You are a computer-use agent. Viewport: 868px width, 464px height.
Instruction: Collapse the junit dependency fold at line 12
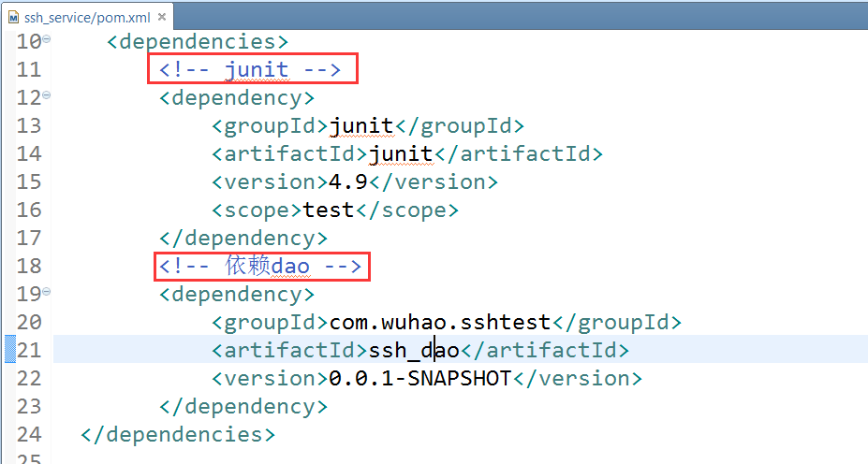click(47, 95)
